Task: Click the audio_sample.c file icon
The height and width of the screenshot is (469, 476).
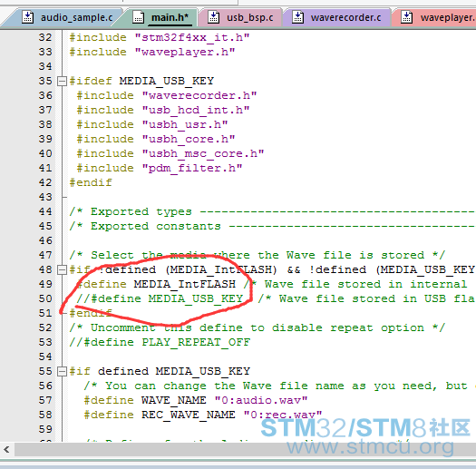Action: [x=27, y=17]
